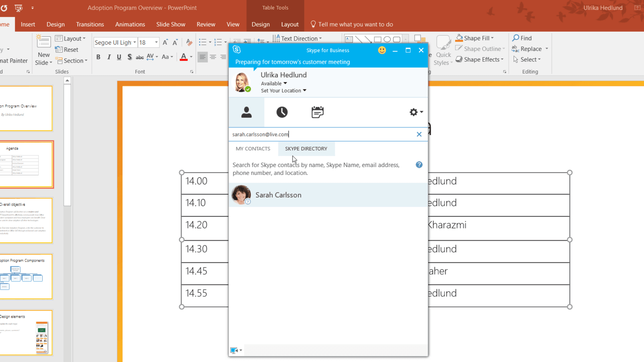Select Sarah Carlsson in search results
Image resolution: width=644 pixels, height=362 pixels.
coord(278,195)
